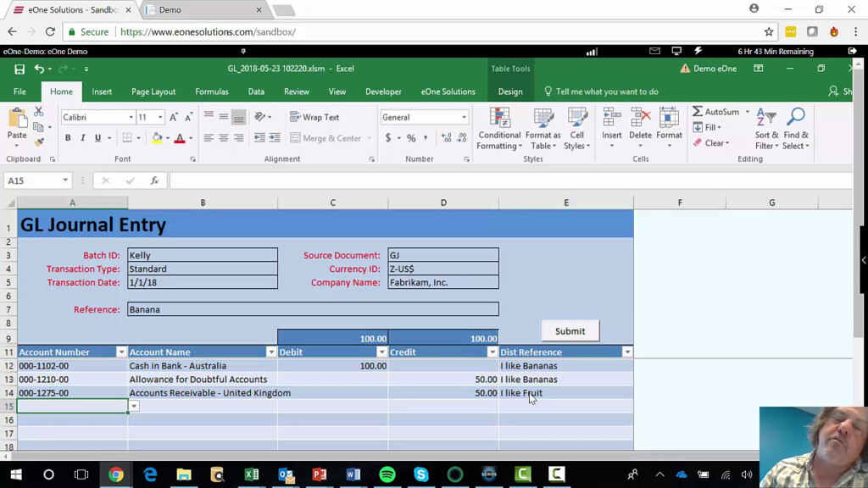
Task: Open the Sort & Filter menu
Action: pos(766,129)
